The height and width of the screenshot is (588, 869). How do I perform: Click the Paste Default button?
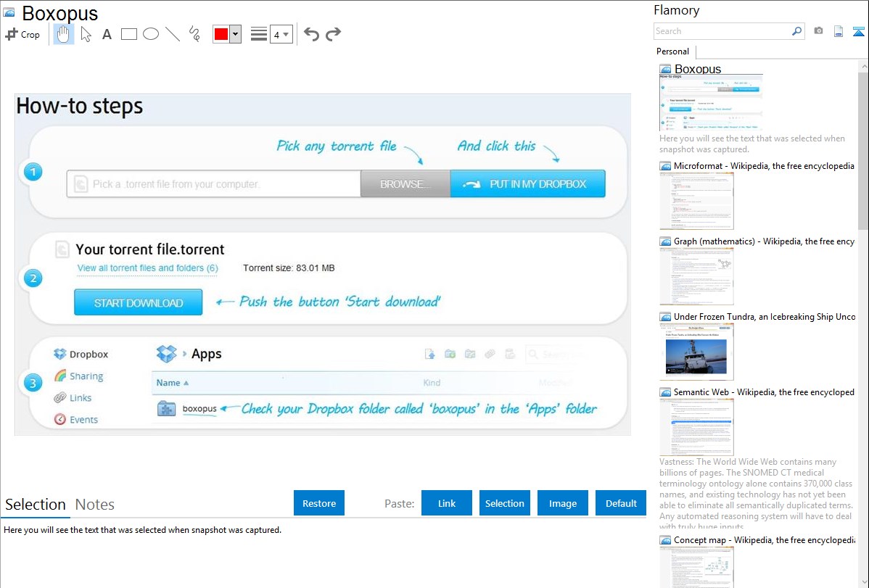click(621, 503)
